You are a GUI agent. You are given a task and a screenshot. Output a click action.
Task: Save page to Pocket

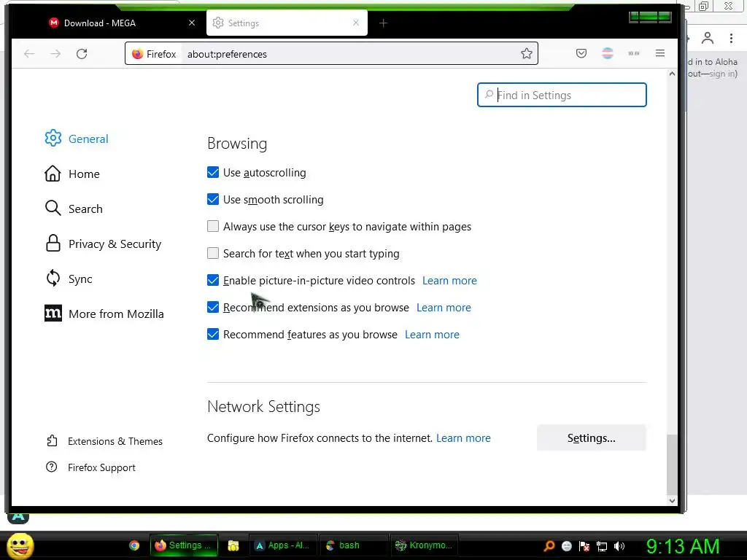[x=581, y=53]
